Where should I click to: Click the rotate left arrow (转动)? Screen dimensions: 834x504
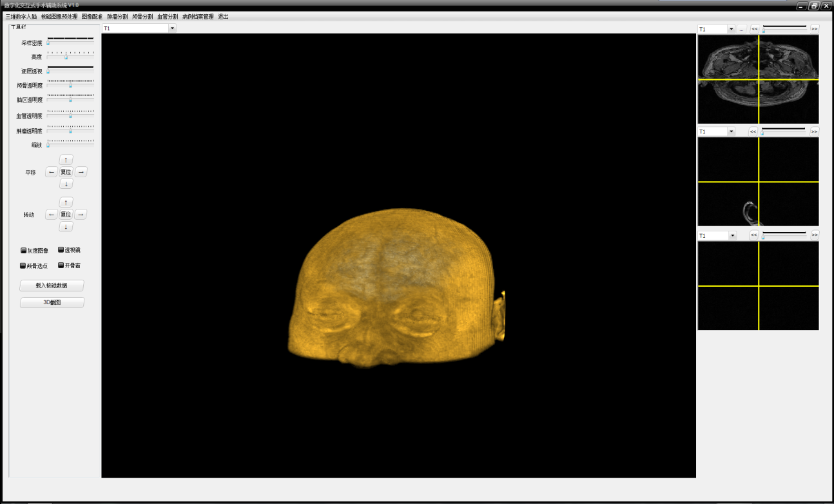coord(52,215)
